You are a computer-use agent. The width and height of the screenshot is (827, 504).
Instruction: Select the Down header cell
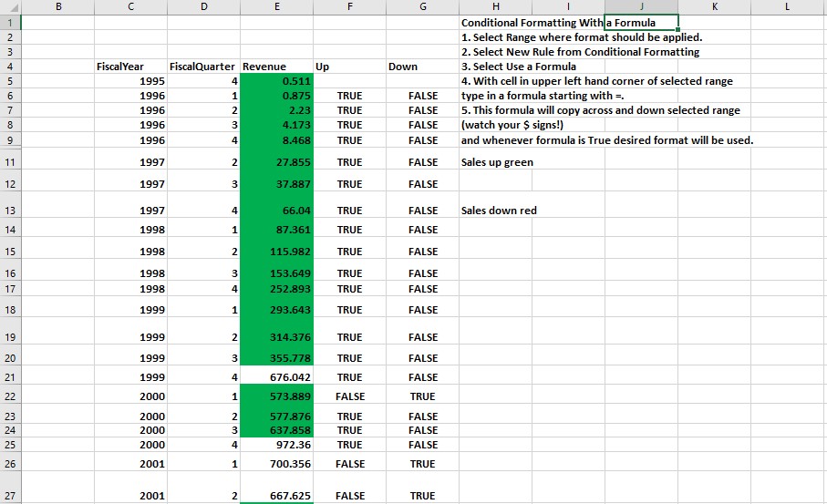coord(422,67)
